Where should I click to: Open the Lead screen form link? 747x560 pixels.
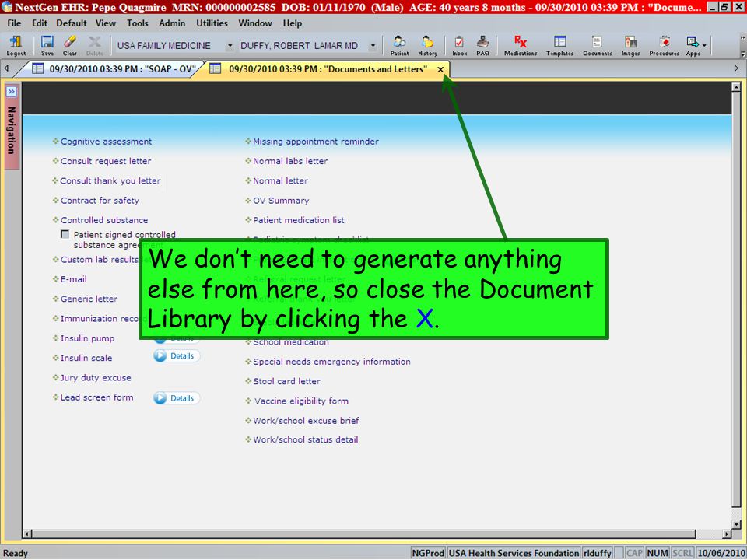coord(96,397)
